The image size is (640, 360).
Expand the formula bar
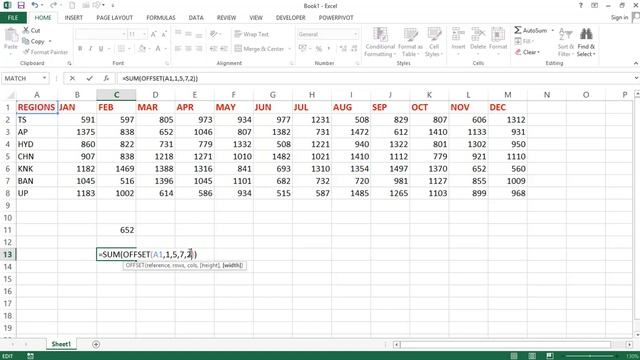[x=636, y=78]
